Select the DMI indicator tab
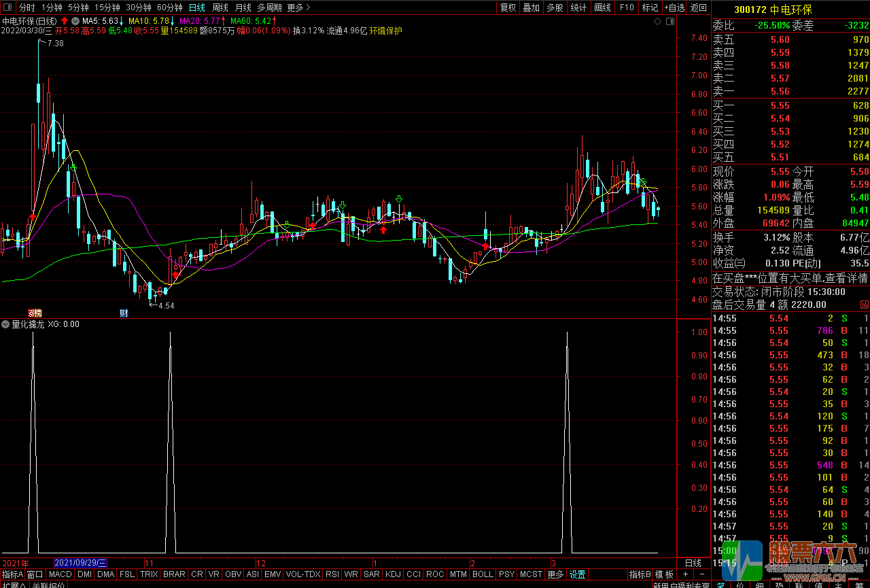The width and height of the screenshot is (870, 588). (84, 574)
